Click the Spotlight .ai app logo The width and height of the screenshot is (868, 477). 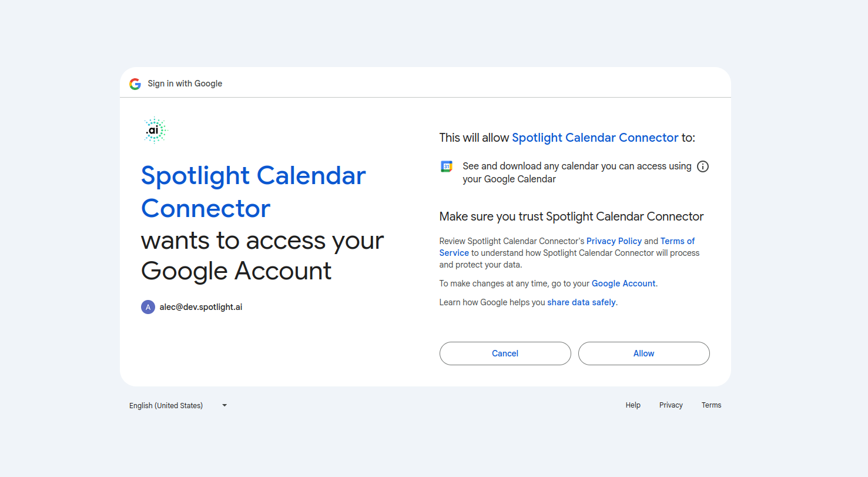(x=155, y=130)
